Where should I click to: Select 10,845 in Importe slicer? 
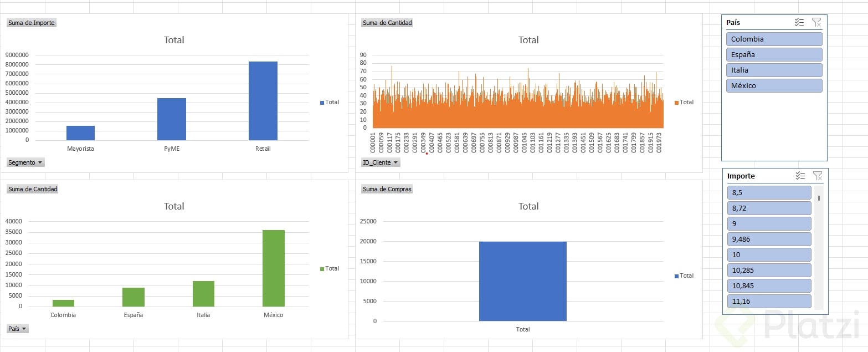[x=769, y=285]
